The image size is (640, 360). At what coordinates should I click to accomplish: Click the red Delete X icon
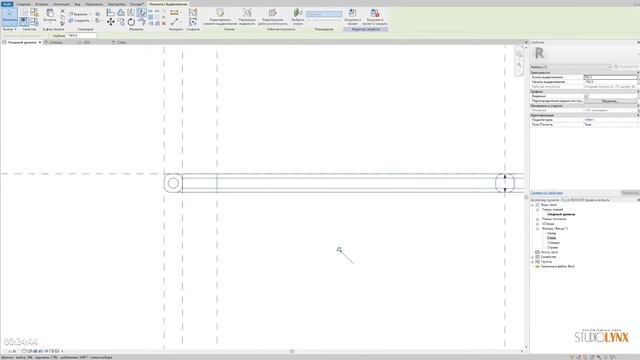[164, 23]
